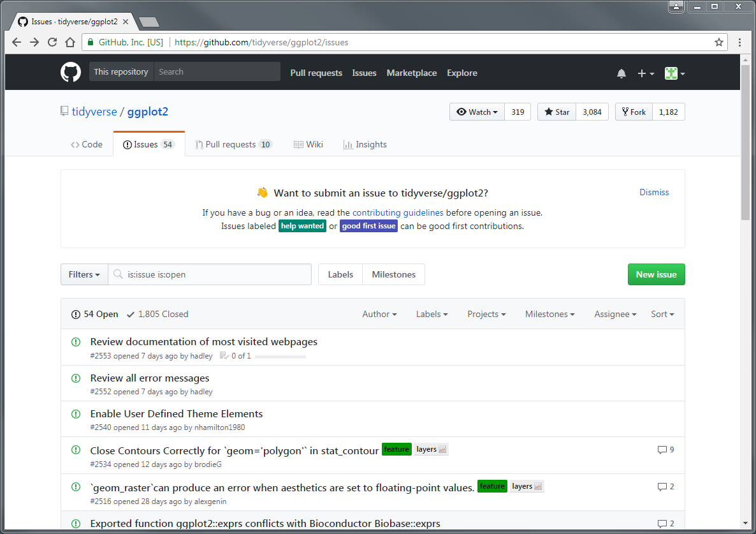Image resolution: width=756 pixels, height=534 pixels.
Task: Open the Insights tab
Action: pyautogui.click(x=365, y=145)
